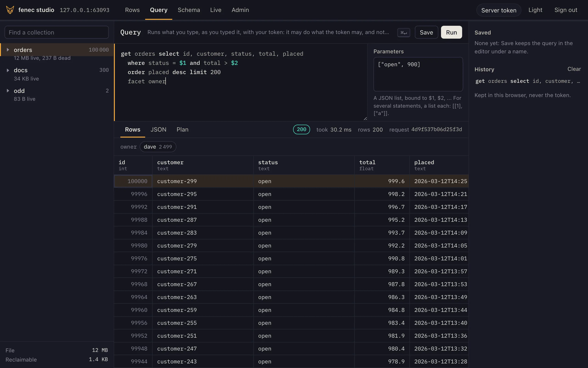Click the customer-247 cell
Image resolution: width=588 pixels, height=368 pixels.
203,349
